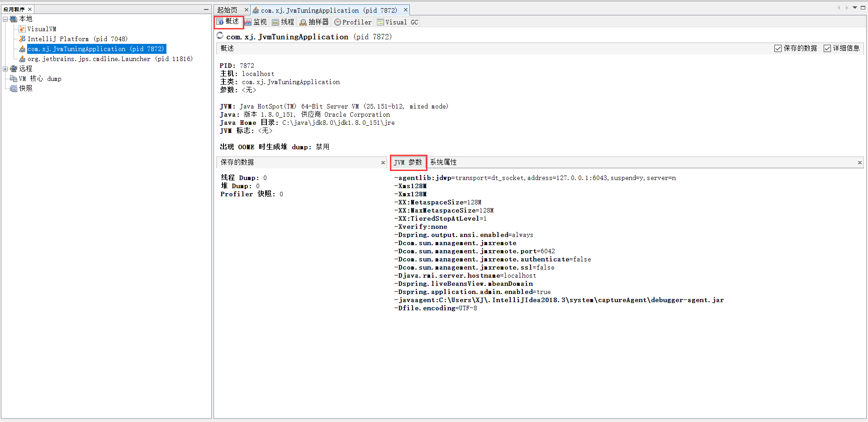This screenshot has width=868, height=422.
Task: Close the 保存的数据 section
Action: [x=383, y=163]
